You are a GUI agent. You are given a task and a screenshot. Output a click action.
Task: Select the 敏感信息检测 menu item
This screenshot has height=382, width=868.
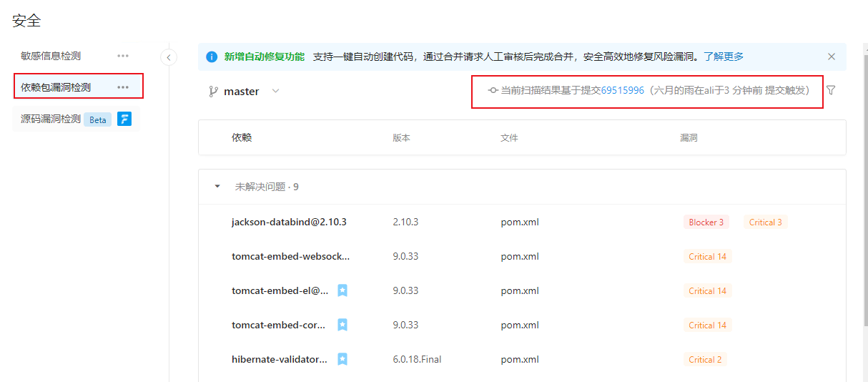(x=51, y=56)
